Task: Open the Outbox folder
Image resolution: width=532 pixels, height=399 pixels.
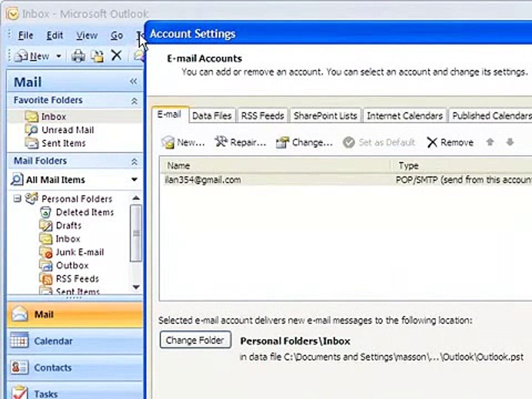Action: pos(72,265)
